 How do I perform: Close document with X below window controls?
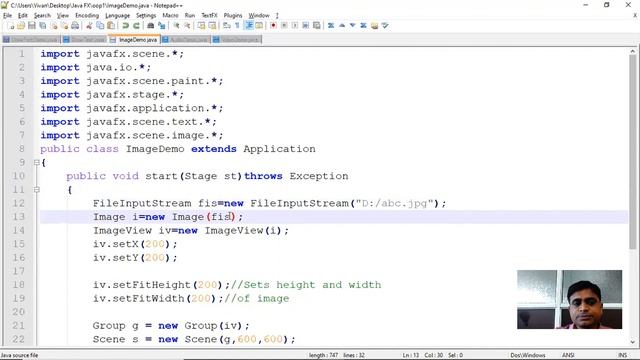click(635, 16)
